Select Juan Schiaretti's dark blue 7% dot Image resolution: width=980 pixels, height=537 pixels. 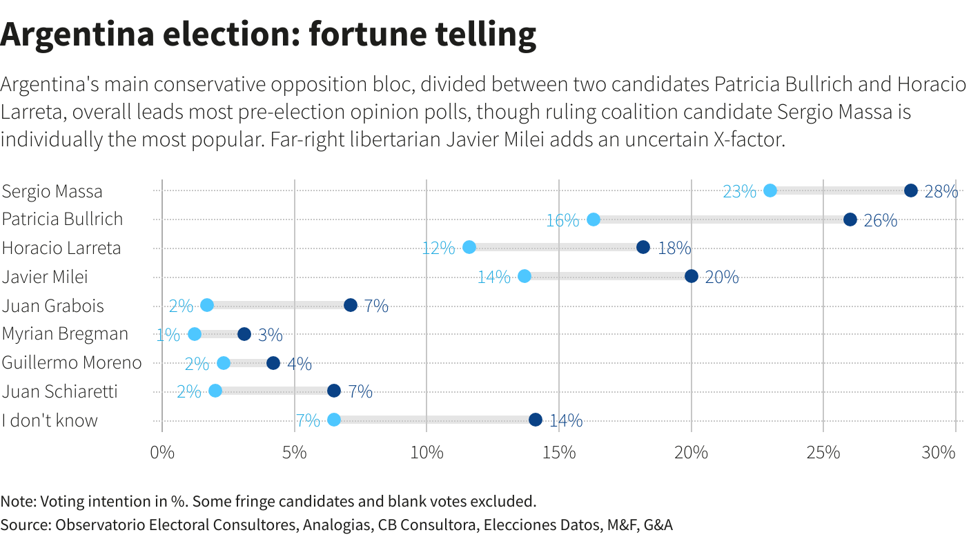(334, 391)
